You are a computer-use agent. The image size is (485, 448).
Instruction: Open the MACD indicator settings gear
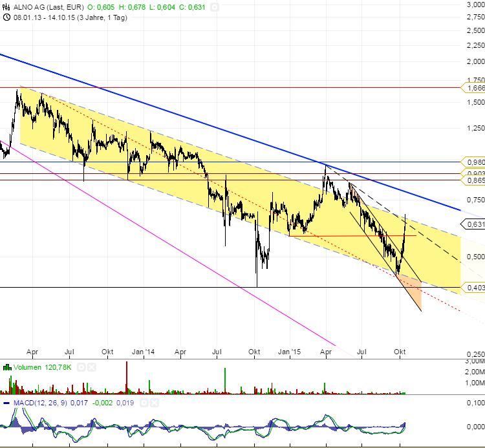coord(144,403)
